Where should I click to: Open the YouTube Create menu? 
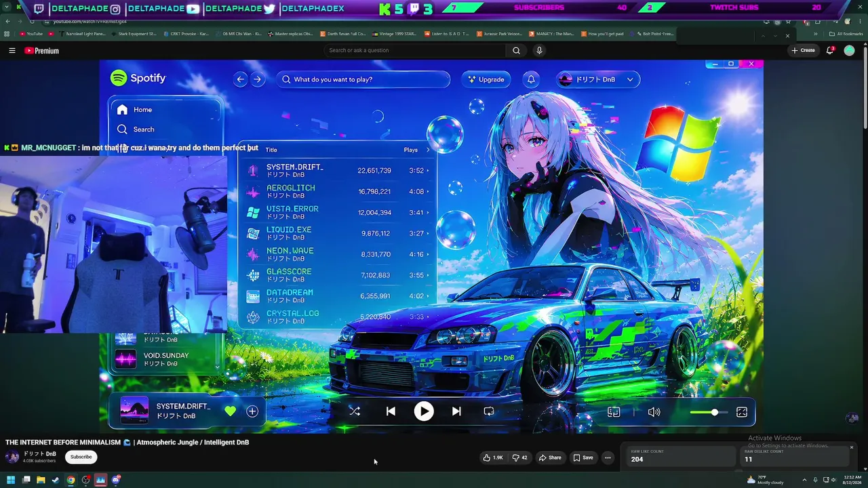point(803,50)
